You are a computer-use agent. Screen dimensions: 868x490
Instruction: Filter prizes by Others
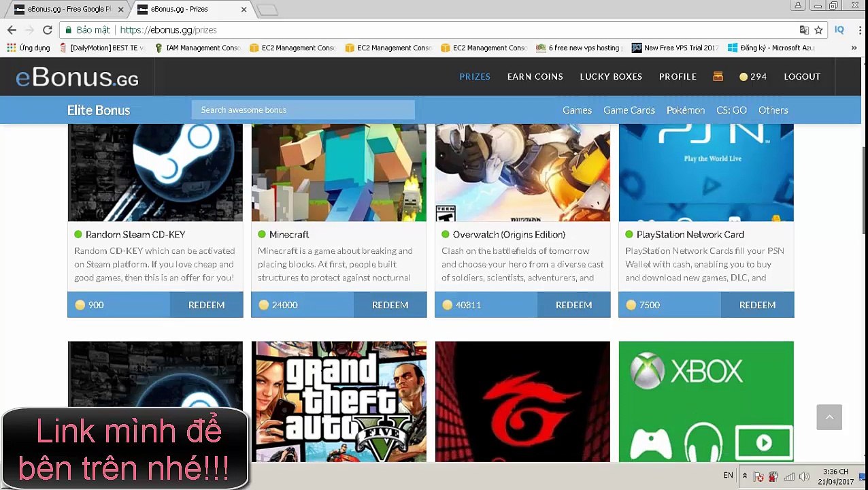coord(773,110)
